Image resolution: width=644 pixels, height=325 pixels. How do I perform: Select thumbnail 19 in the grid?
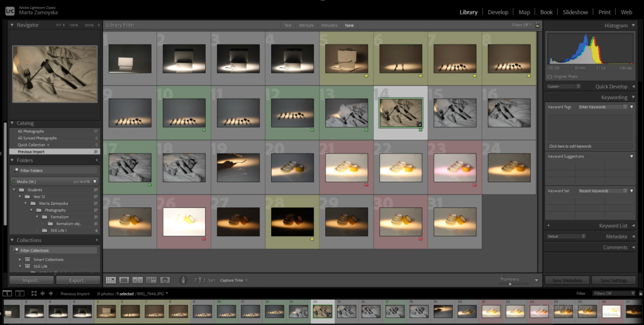coord(238,167)
